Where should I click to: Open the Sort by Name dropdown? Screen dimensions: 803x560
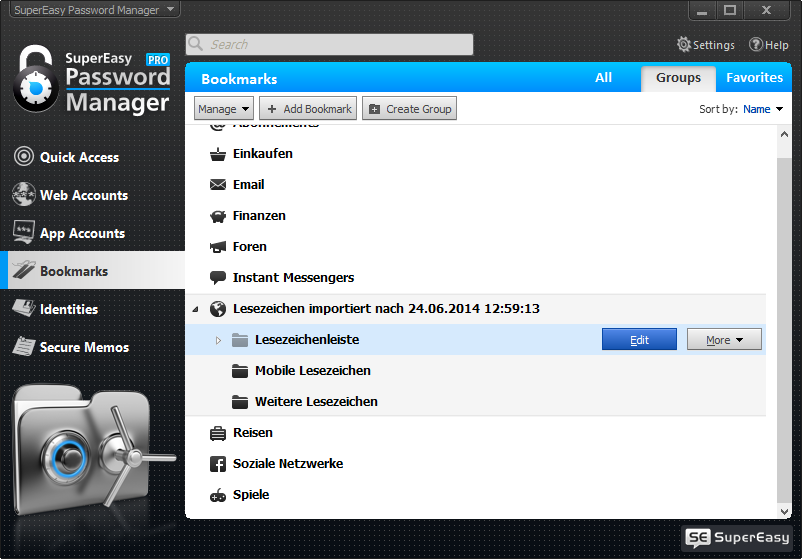point(763,109)
